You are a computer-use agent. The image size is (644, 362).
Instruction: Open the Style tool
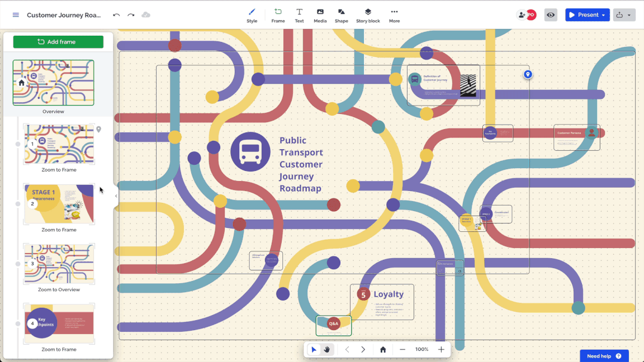252,15
